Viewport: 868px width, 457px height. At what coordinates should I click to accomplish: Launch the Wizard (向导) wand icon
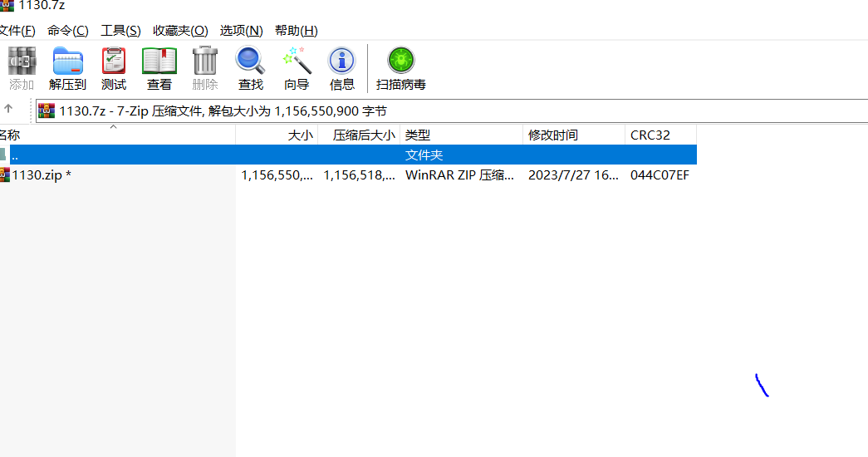[297, 68]
